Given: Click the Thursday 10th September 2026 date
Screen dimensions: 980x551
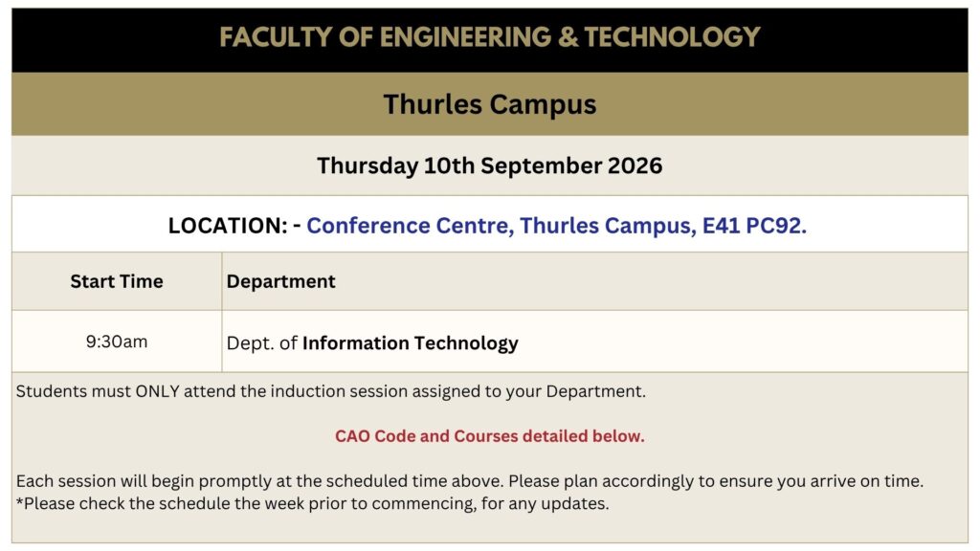Looking at the screenshot, I should (489, 165).
